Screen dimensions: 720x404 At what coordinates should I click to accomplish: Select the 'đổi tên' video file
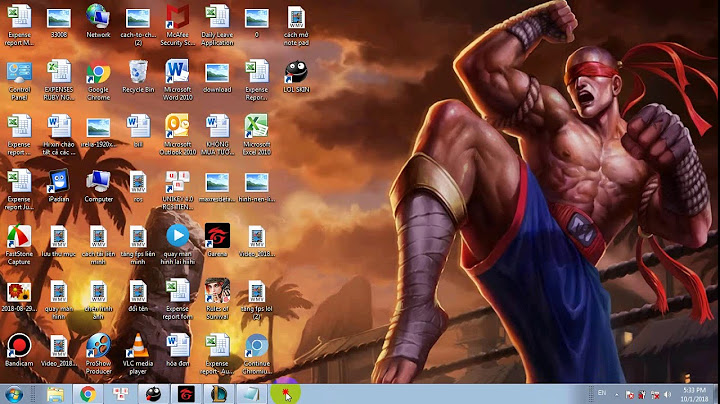pos(138,295)
